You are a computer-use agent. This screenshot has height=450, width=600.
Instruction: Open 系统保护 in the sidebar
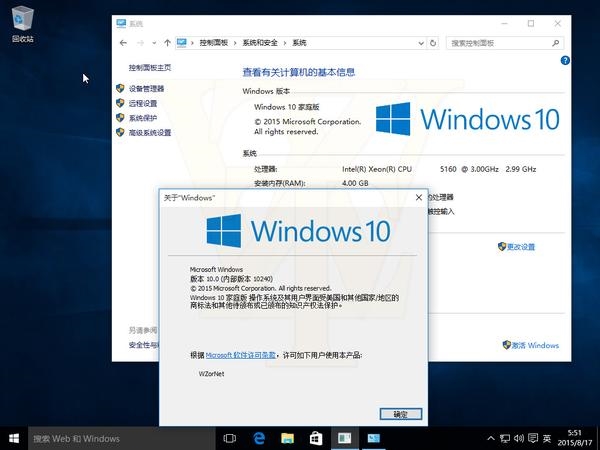click(x=143, y=118)
